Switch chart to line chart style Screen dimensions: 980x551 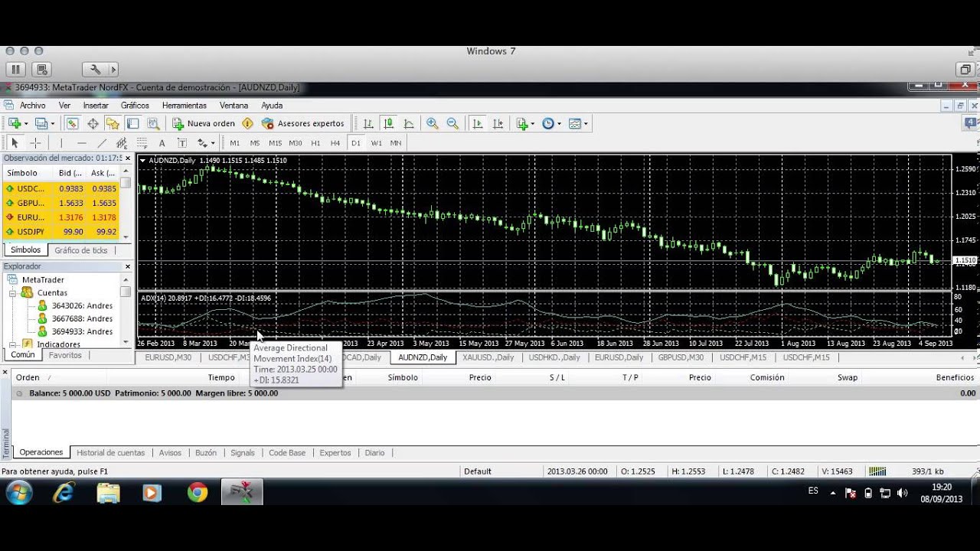click(409, 123)
